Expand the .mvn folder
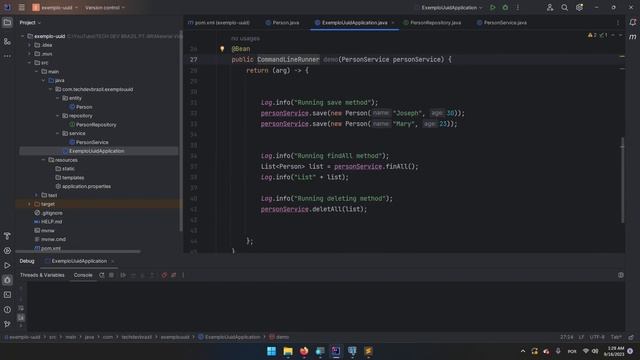Screen dimensions: 640x360 [29, 53]
